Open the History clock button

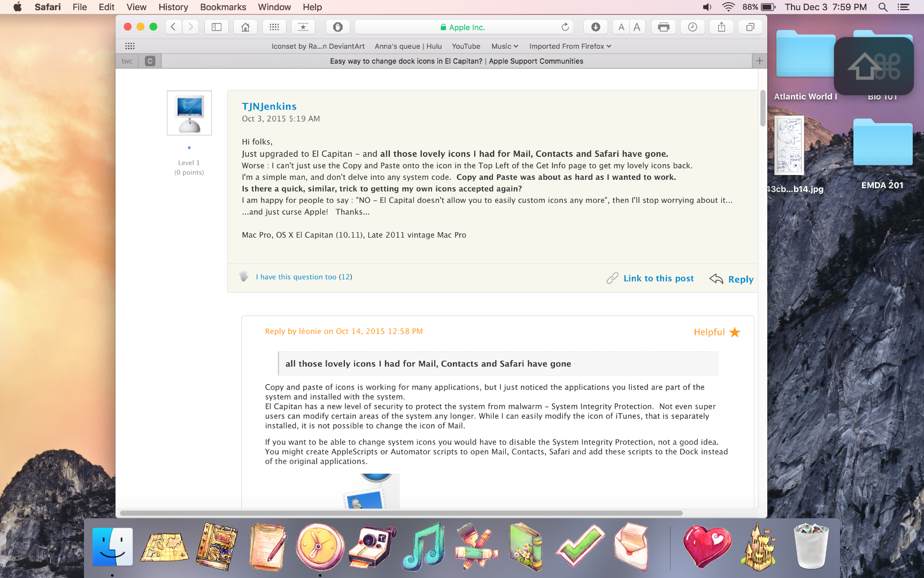(x=692, y=27)
